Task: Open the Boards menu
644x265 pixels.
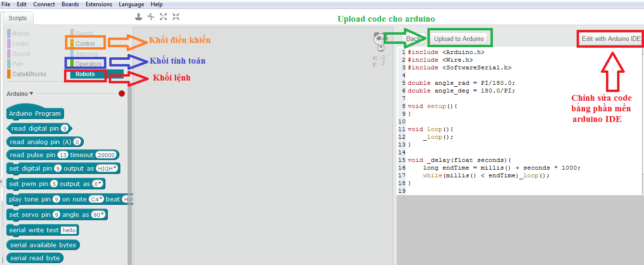Action: [70, 4]
